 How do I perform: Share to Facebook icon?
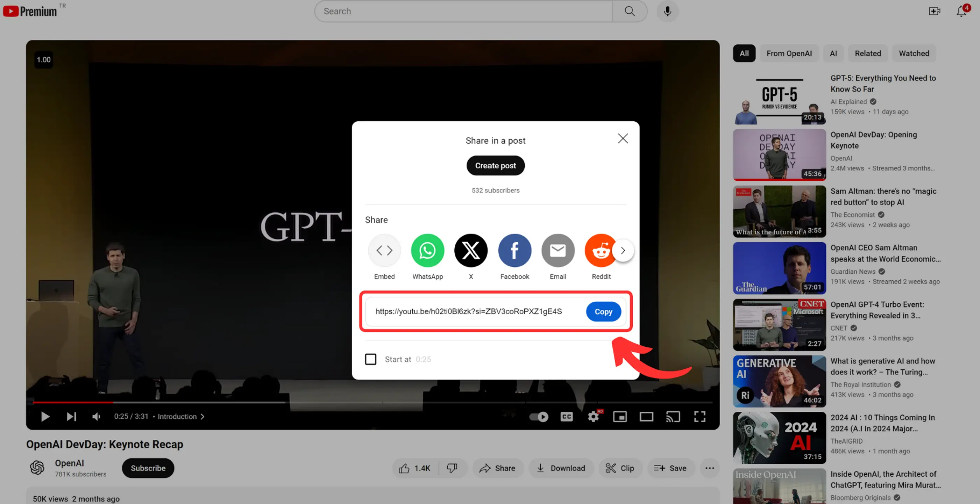click(x=514, y=250)
